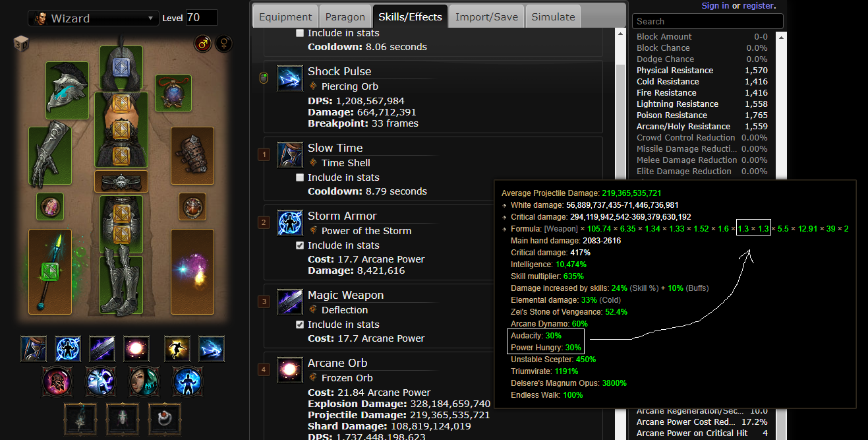Click Storm Armor icon in bottom skill bar
The image size is (868, 440).
(68, 349)
